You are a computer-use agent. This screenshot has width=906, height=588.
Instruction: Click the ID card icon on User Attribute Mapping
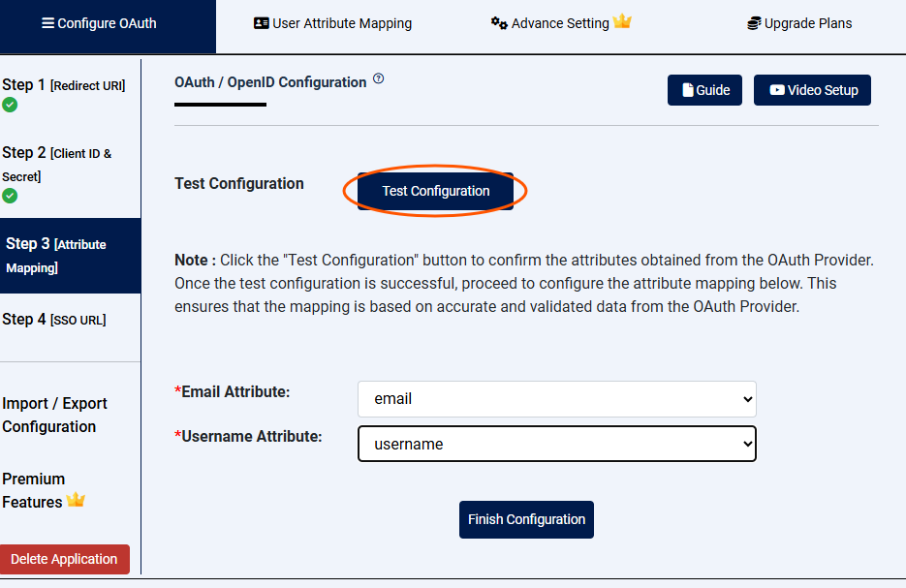coord(261,23)
